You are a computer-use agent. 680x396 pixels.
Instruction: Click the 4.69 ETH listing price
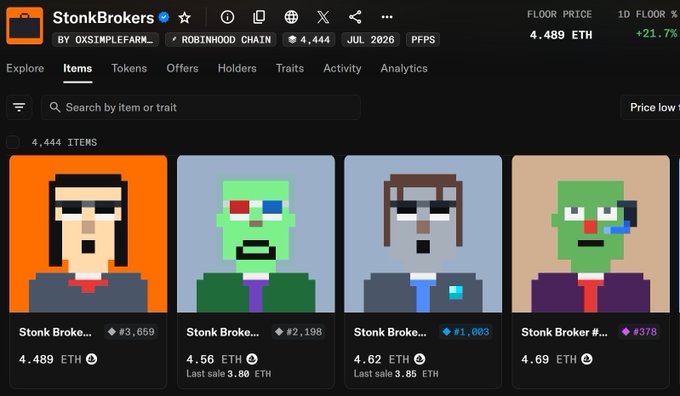pos(549,359)
